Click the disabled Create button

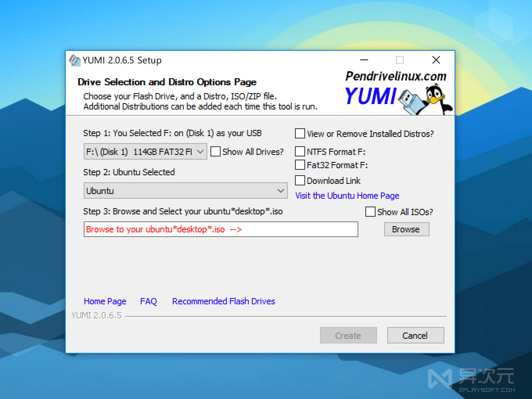(348, 335)
